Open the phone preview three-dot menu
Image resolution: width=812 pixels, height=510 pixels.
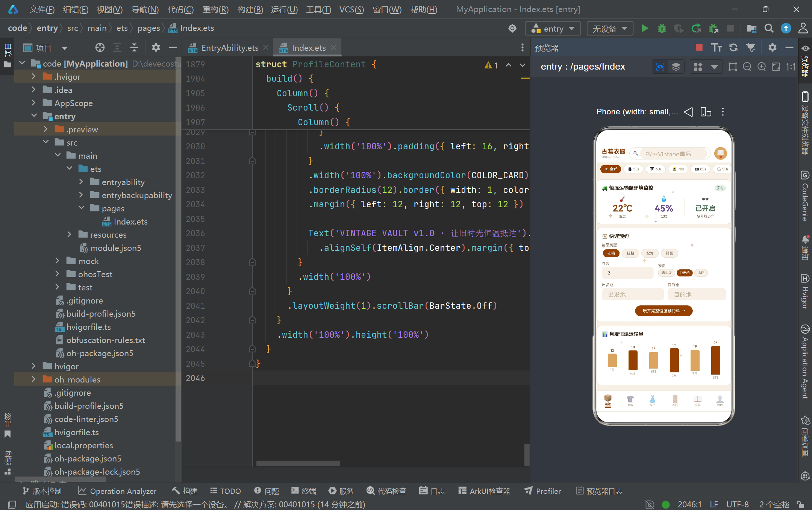(x=723, y=112)
